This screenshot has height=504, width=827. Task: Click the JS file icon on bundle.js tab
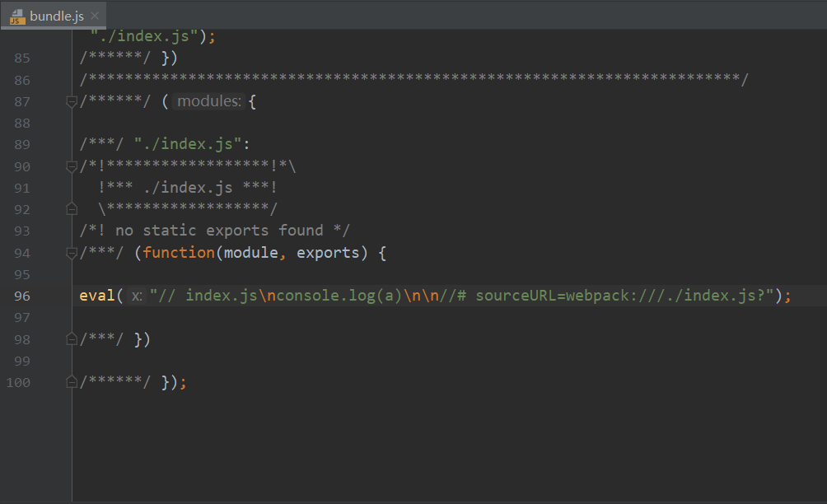click(x=17, y=16)
